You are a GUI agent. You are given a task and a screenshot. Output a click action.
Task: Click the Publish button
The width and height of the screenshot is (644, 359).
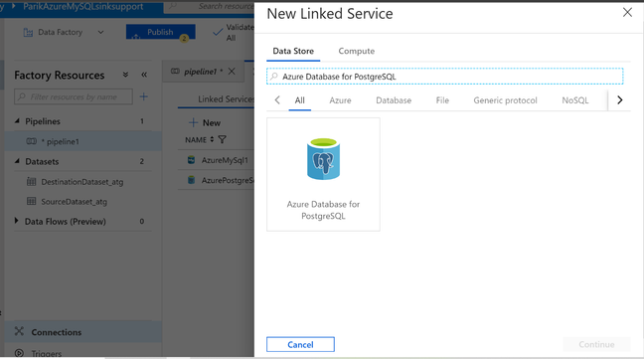tap(161, 32)
